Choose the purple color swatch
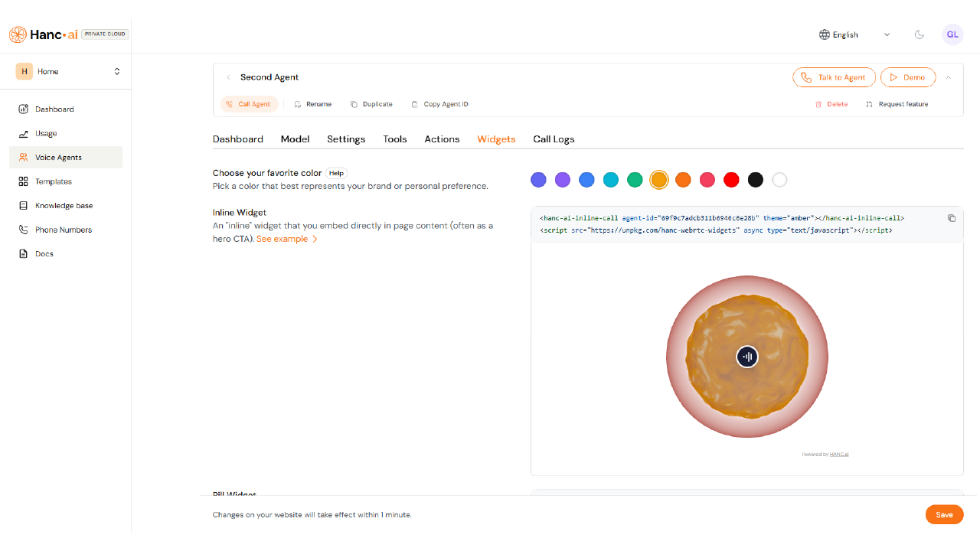This screenshot has height=551, width=980. click(563, 180)
